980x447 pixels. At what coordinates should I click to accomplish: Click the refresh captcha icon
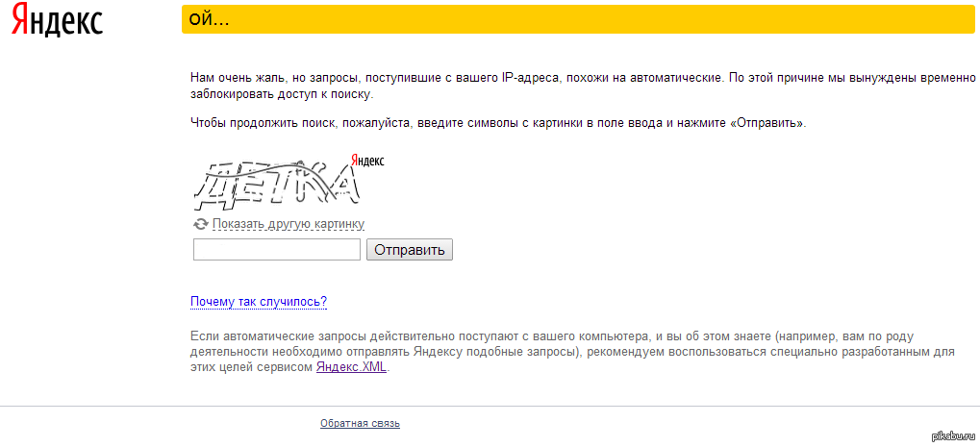(201, 224)
